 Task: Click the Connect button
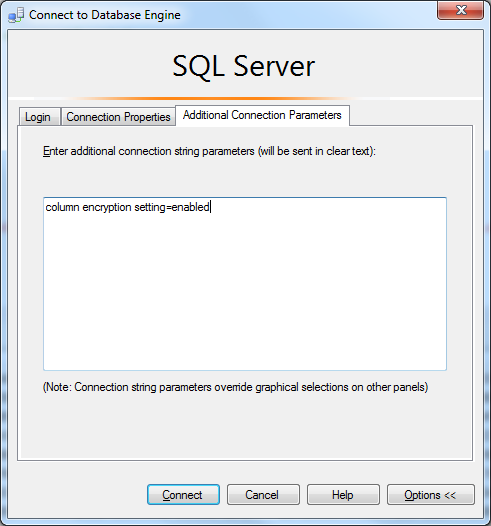pos(183,494)
